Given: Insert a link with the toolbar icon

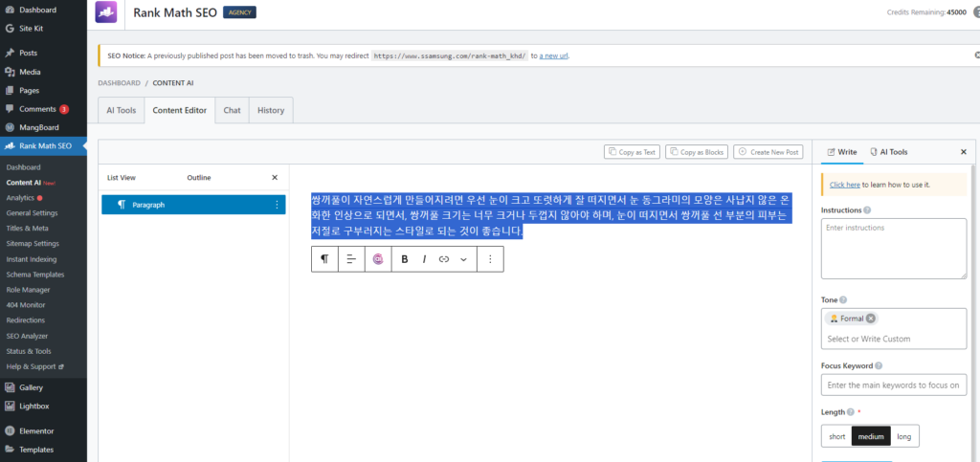Looking at the screenshot, I should click(444, 259).
